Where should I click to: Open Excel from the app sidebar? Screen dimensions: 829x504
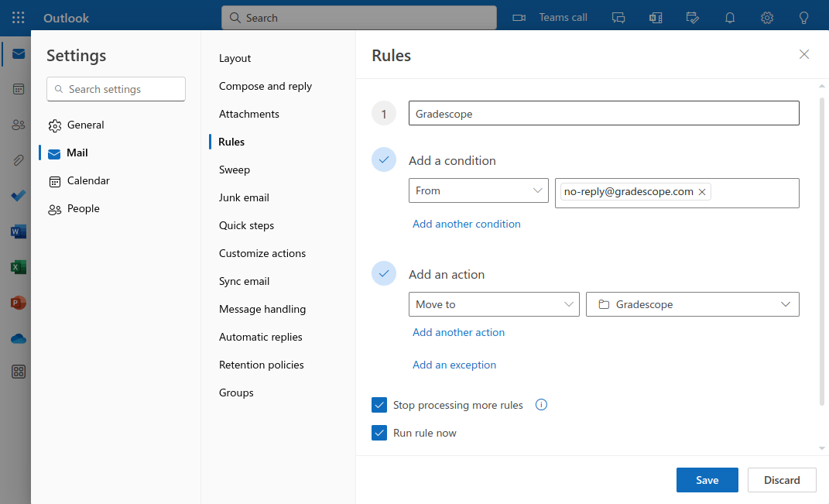[x=19, y=267]
